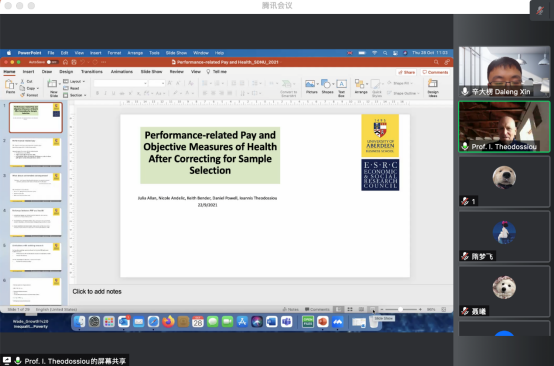The height and width of the screenshot is (366, 554).
Task: Expand the Section dropdown
Action: pyautogui.click(x=75, y=95)
